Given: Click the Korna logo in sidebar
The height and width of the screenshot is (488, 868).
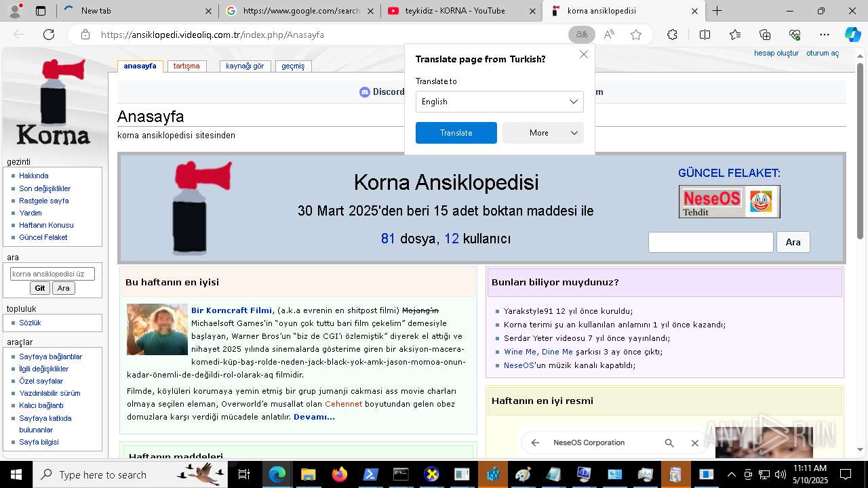Looking at the screenshot, I should pyautogui.click(x=54, y=102).
